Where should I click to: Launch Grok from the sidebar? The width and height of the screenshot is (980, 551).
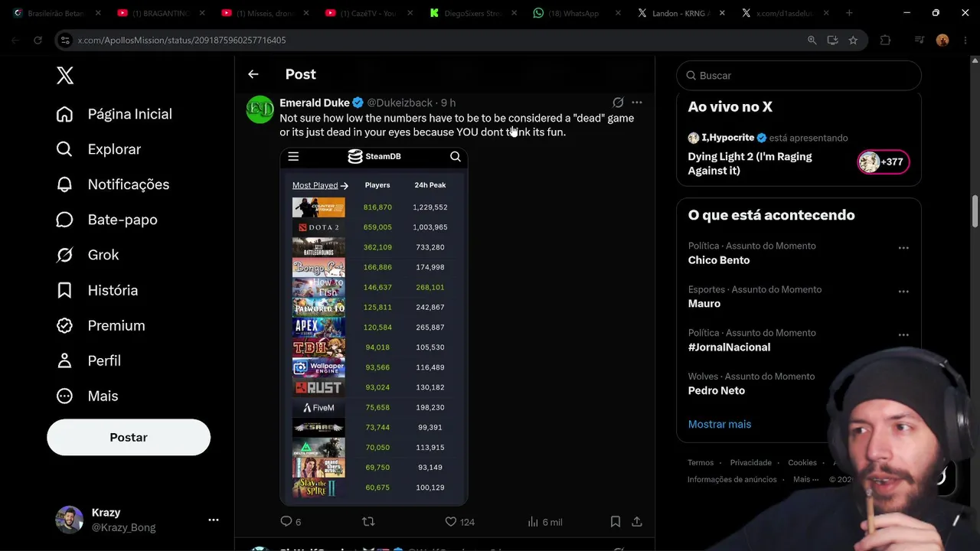[x=87, y=255]
